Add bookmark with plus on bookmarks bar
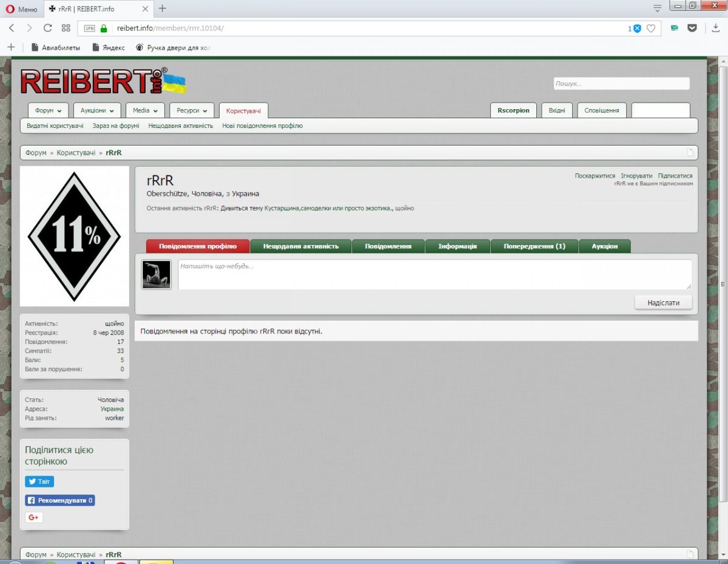 click(x=11, y=47)
